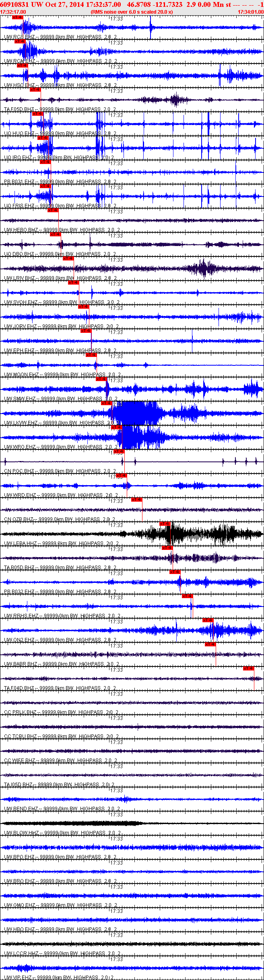Click the xT pick marker on the UW HSO trace
This screenshot has width=264, height=980.
23,66
